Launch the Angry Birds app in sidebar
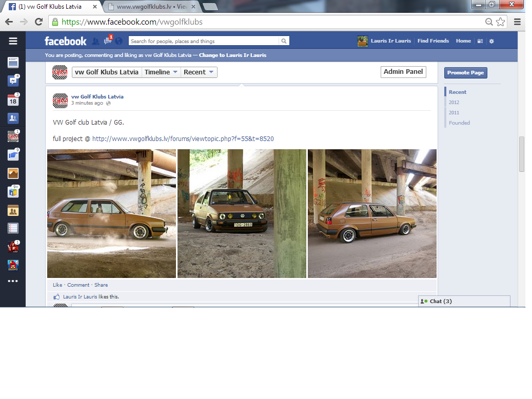Screen dimensions: 532x399 [13, 265]
